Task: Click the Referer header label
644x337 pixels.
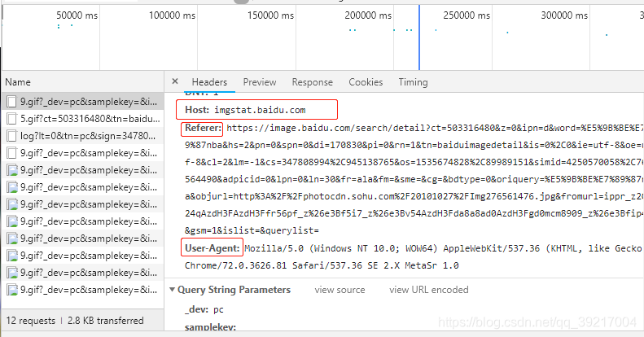Action: coord(203,128)
